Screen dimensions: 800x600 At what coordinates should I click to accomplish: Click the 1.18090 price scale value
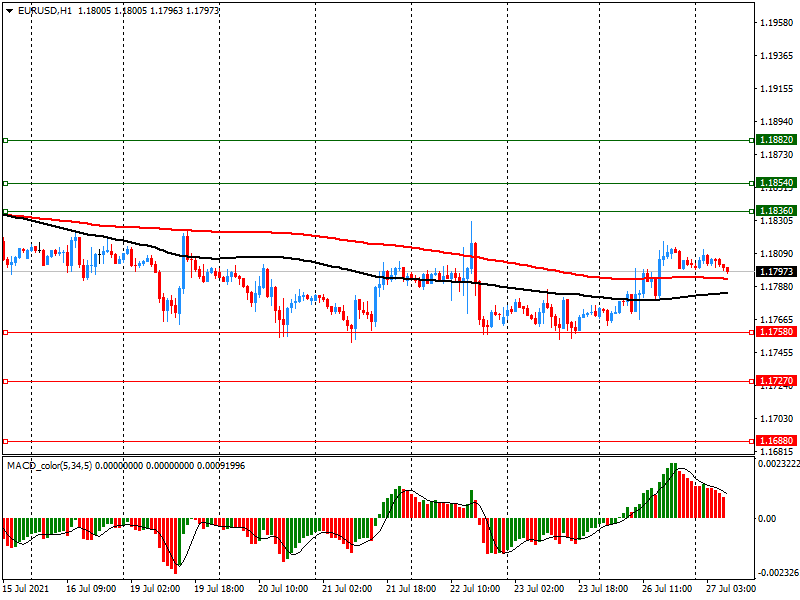777,254
